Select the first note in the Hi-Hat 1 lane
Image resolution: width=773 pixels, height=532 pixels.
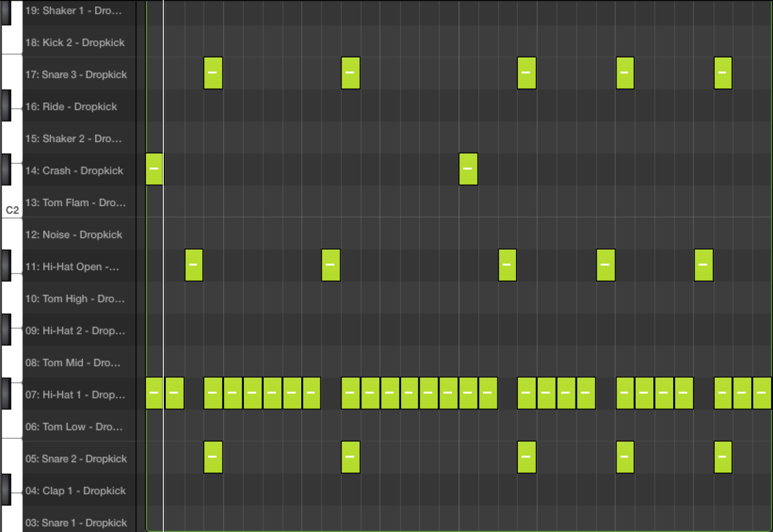pyautogui.click(x=155, y=393)
